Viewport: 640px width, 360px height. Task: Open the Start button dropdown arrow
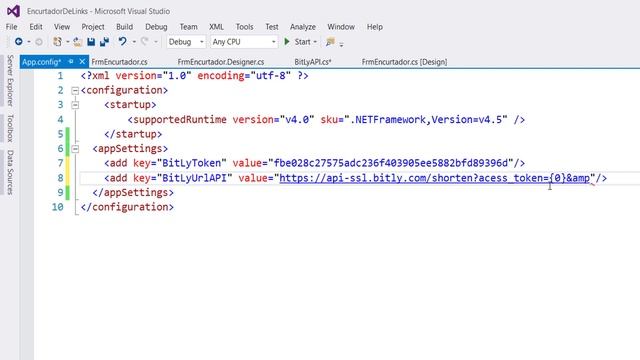(x=315, y=42)
